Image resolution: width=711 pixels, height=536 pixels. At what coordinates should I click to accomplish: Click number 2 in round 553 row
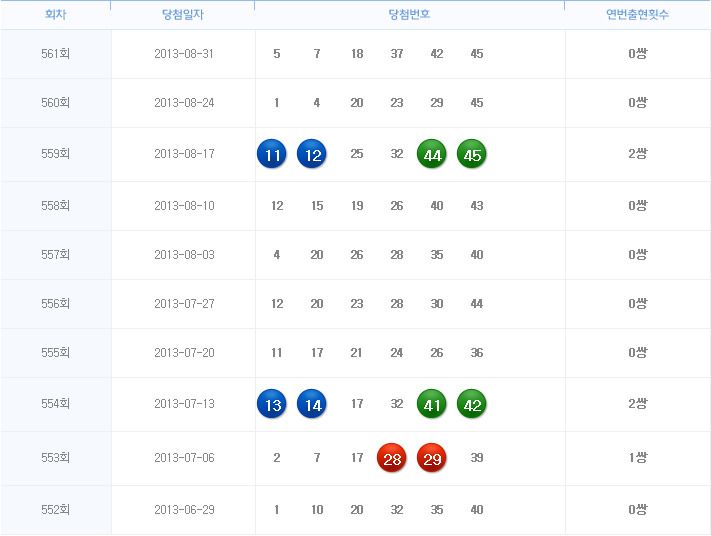tap(277, 458)
